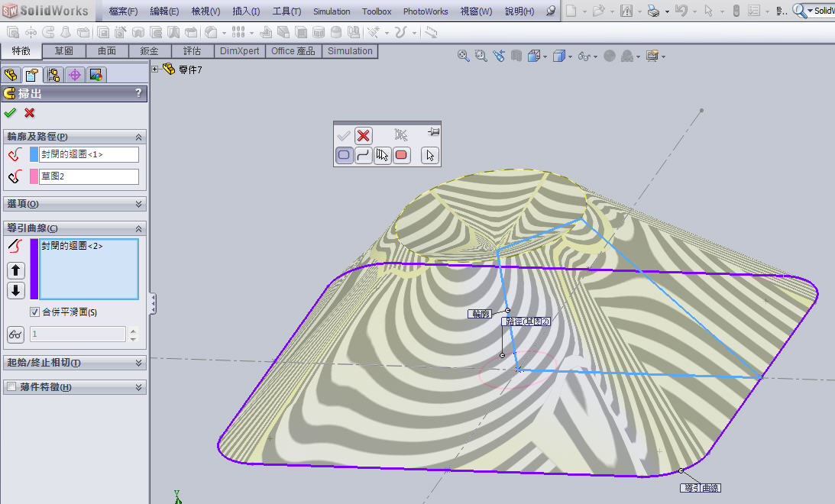This screenshot has height=504, width=835.
Task: Cancel the sweep with red X
Action: coord(29,113)
